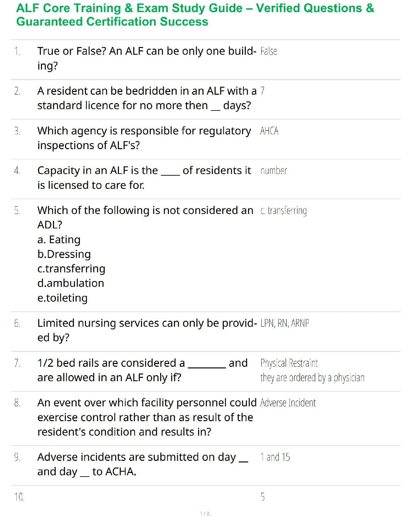Click the answer "number" for question 4

point(274,171)
